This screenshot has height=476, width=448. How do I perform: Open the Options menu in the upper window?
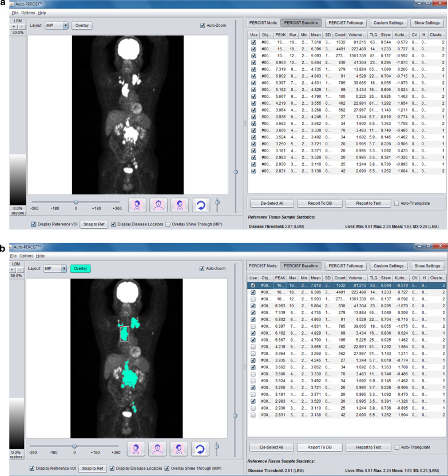pyautogui.click(x=28, y=13)
